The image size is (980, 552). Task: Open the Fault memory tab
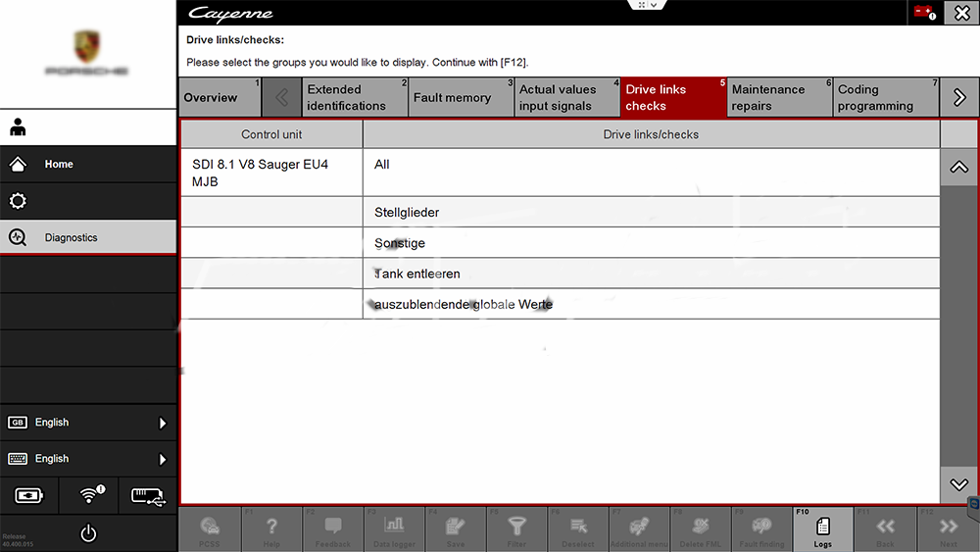[462, 97]
